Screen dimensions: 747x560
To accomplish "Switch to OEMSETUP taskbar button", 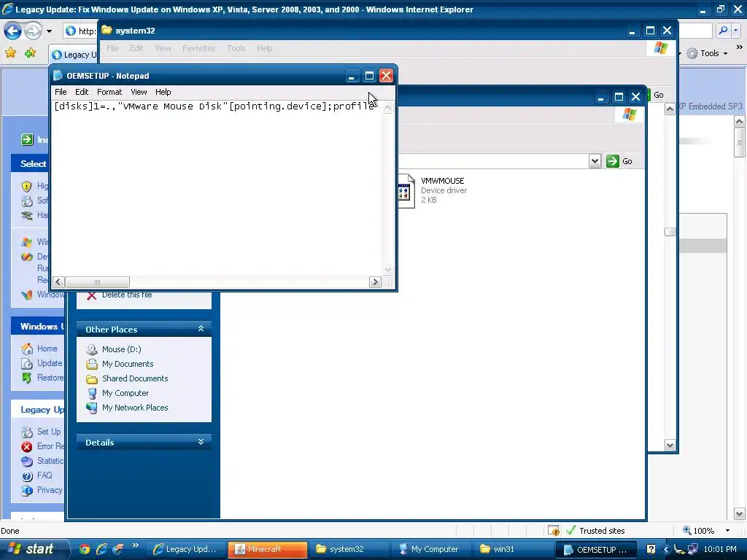I will pos(596,550).
